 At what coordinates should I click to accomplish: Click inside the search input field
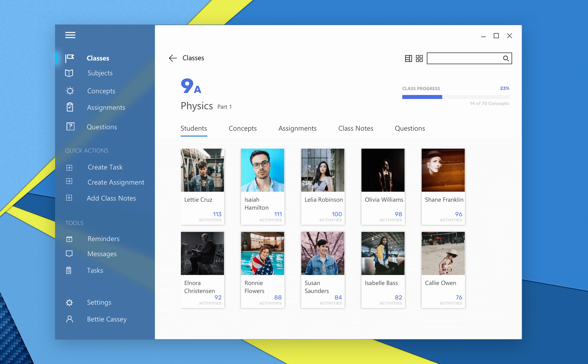click(x=463, y=58)
